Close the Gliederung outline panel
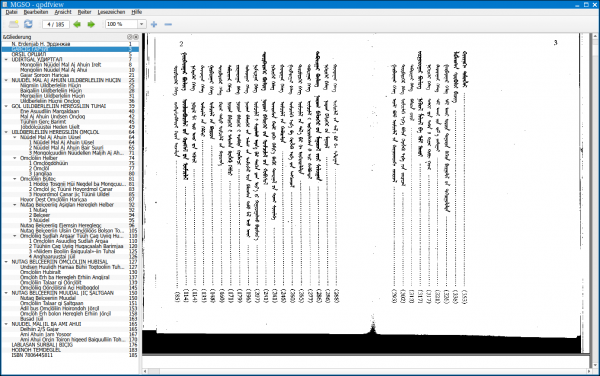 click(135, 37)
